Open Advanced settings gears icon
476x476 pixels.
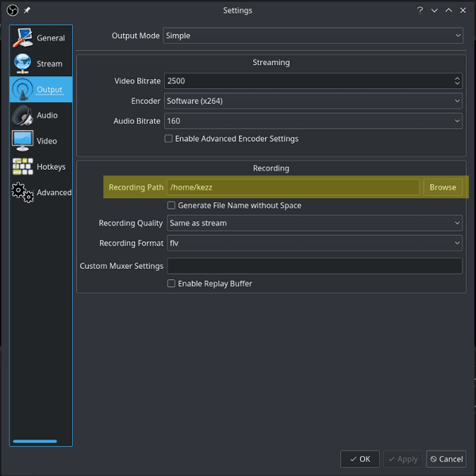pyautogui.click(x=23, y=192)
